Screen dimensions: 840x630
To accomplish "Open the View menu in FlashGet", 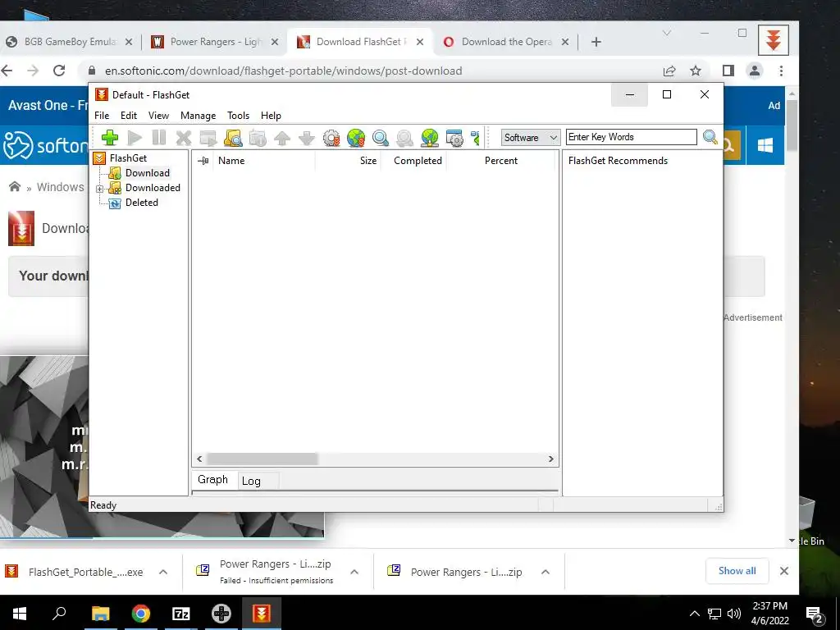I will pyautogui.click(x=158, y=115).
